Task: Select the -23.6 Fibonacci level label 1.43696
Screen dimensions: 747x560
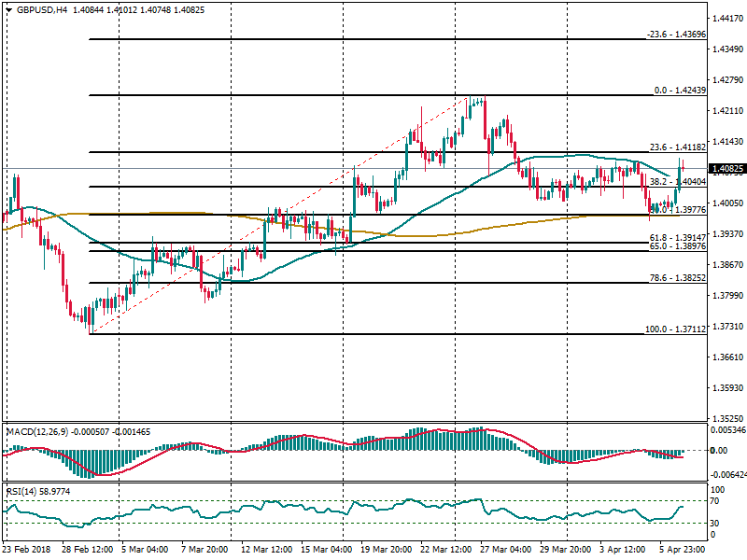Action: point(674,34)
